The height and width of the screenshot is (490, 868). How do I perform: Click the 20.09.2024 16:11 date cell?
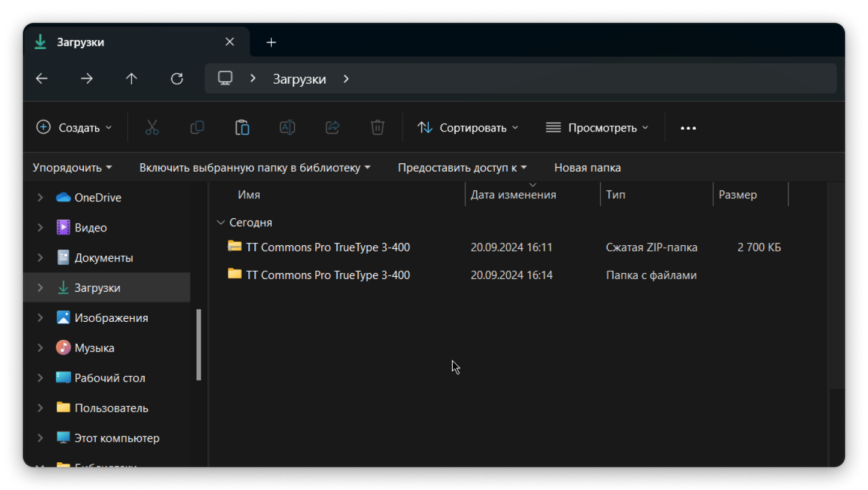pos(511,247)
